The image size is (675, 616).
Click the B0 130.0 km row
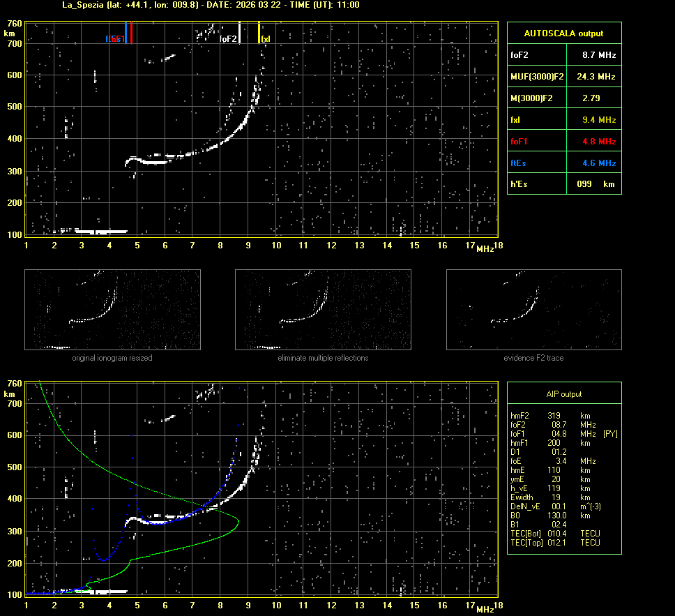tap(555, 516)
